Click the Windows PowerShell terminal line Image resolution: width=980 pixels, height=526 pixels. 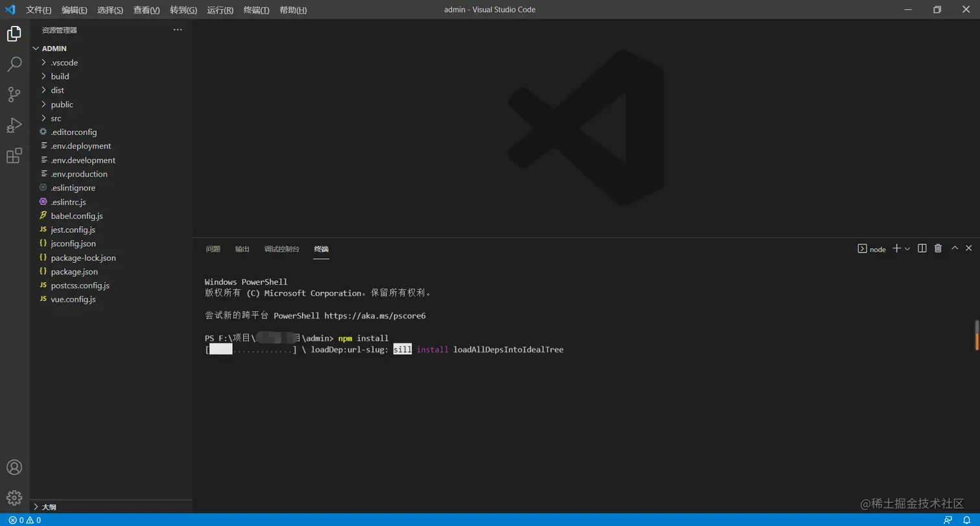[246, 282]
